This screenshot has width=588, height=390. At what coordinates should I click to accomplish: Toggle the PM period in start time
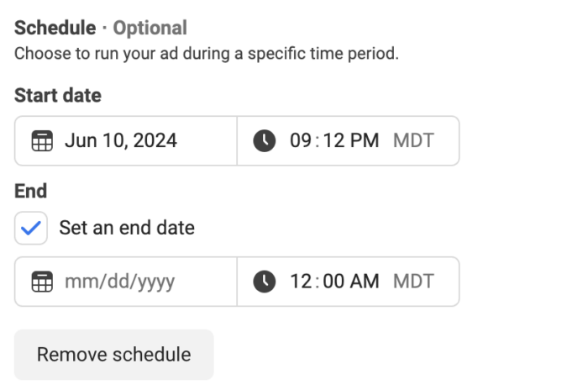pyautogui.click(x=365, y=140)
